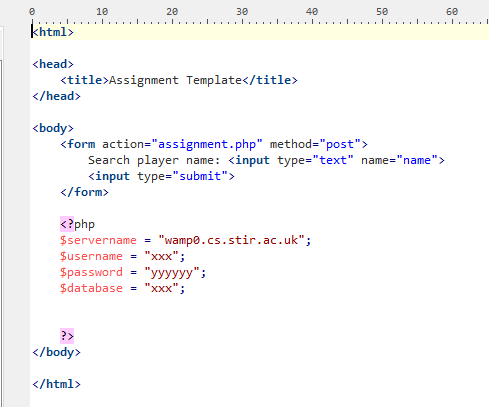Screen dimensions: 489x407
Task: Click the highlighted <?php opening tag
Action: click(x=77, y=224)
